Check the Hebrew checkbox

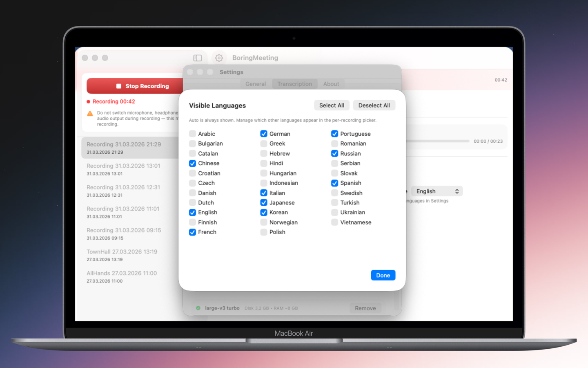[264, 153]
